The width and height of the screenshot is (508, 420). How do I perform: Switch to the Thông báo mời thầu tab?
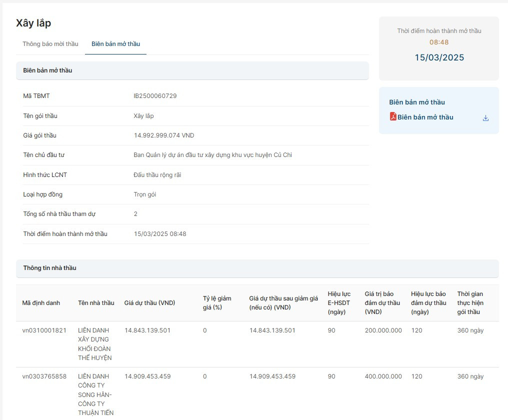50,44
